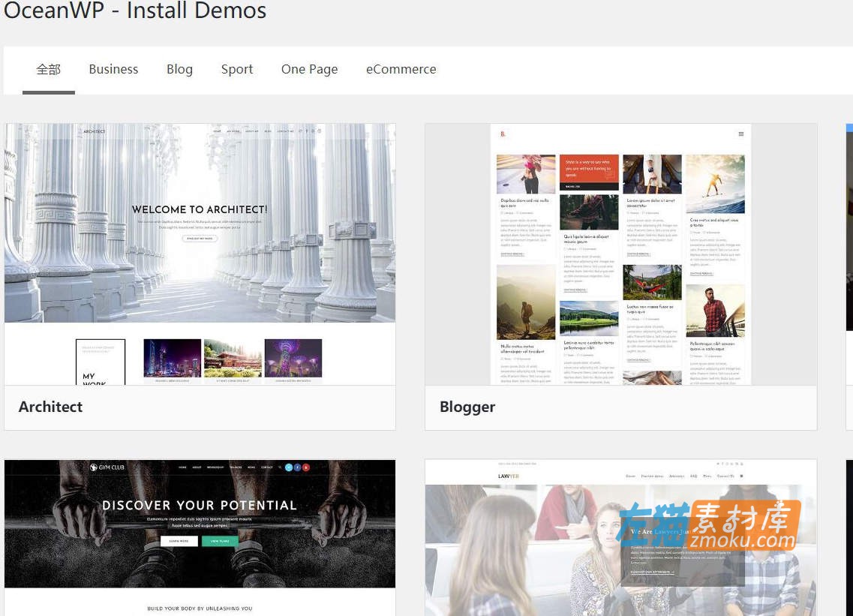Click the Gym Club logo icon

(x=94, y=467)
